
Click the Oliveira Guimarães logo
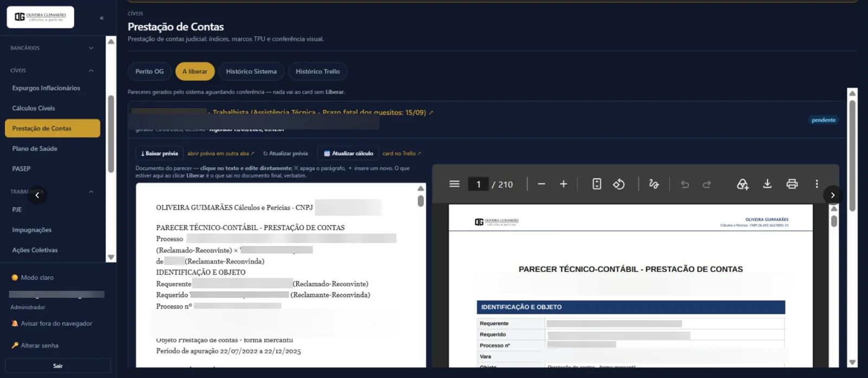pyautogui.click(x=40, y=17)
